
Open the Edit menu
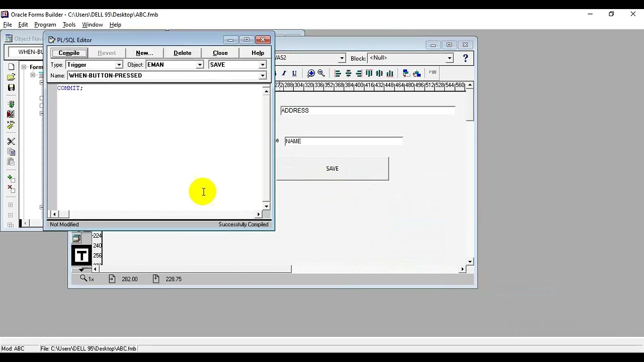point(23,25)
